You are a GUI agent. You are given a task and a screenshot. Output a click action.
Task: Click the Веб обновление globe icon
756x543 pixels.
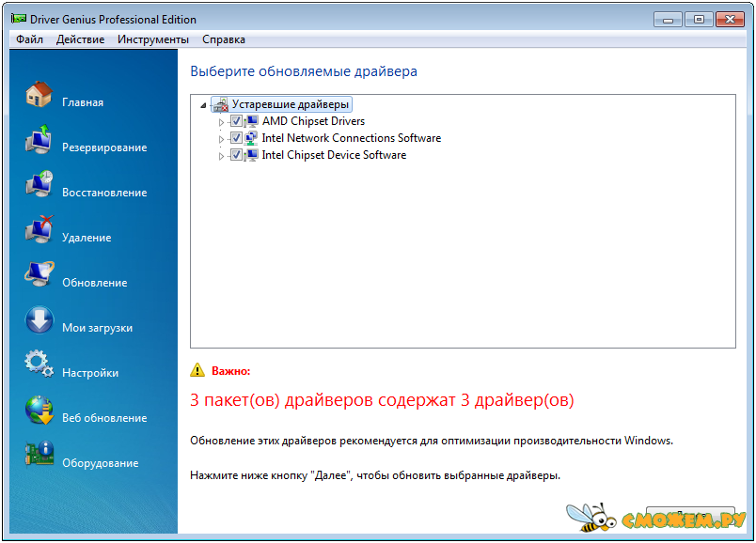click(39, 410)
